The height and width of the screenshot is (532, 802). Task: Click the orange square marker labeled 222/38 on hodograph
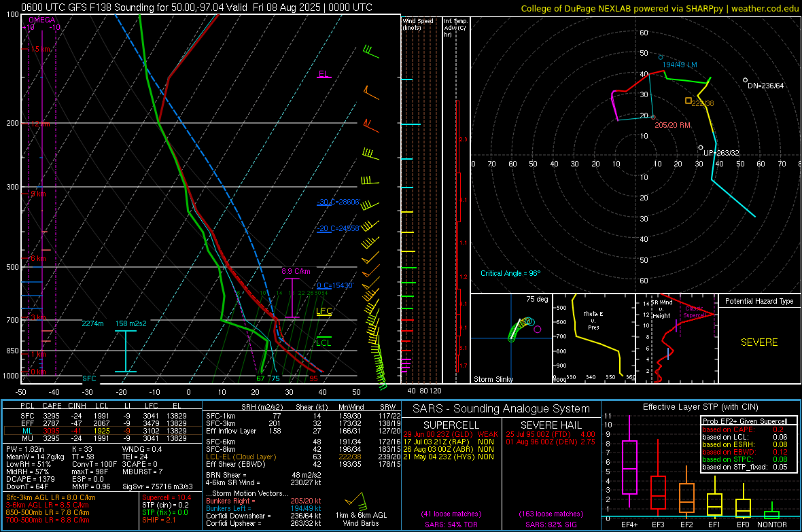(688, 101)
